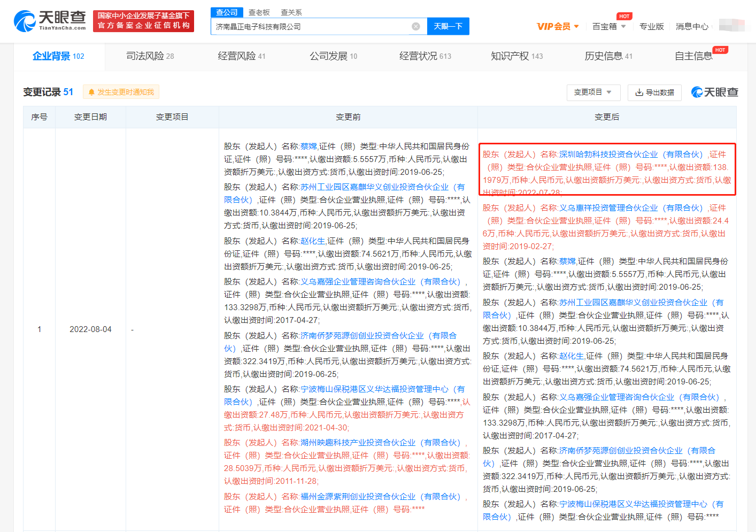Click the 2022-08-04 date cell

pos(90,329)
